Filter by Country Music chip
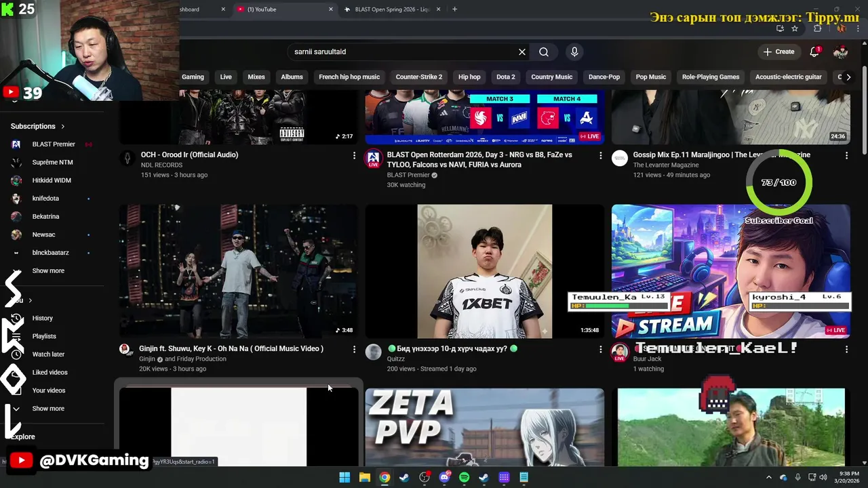Image resolution: width=868 pixels, height=488 pixels. 552,77
